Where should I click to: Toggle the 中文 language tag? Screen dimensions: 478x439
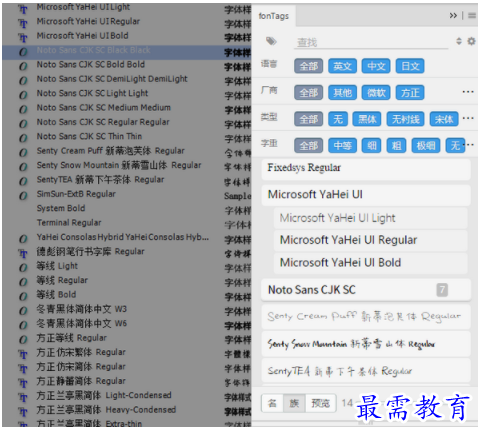coord(376,66)
